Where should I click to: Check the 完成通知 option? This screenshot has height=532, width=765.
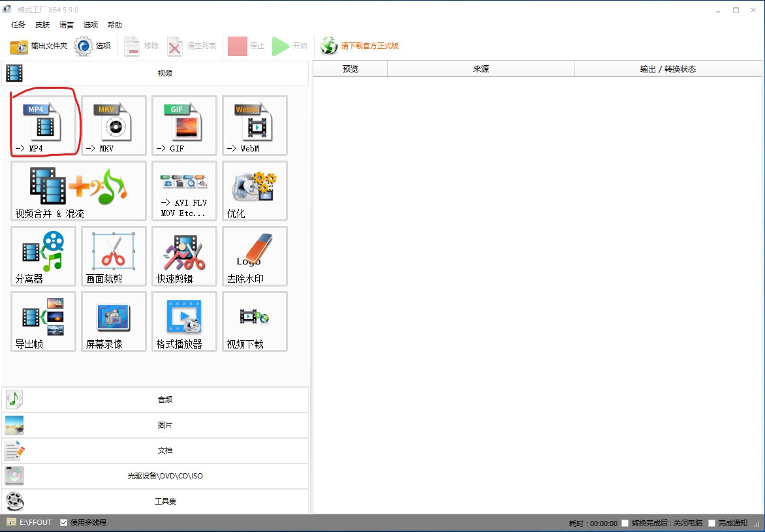712,524
